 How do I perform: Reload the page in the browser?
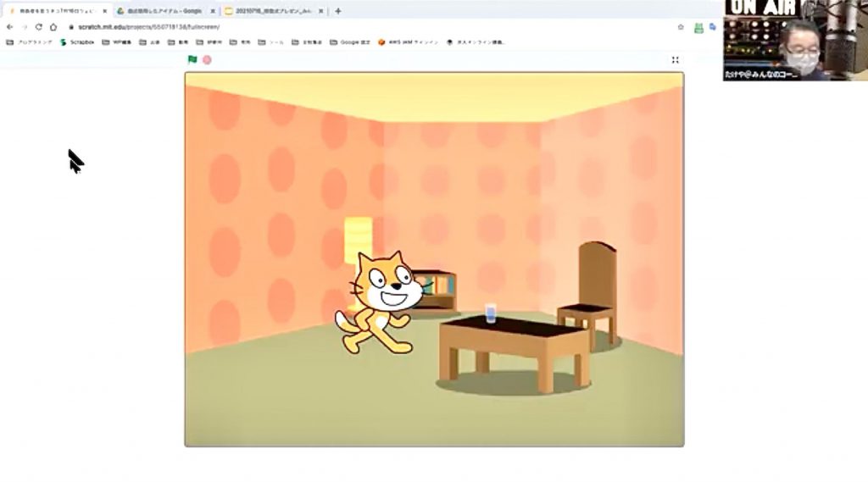(39, 26)
